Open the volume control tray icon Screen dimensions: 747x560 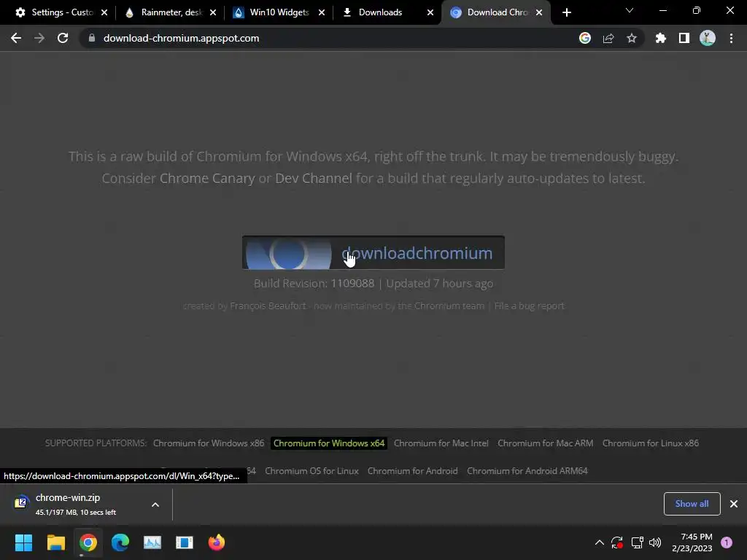pyautogui.click(x=656, y=542)
